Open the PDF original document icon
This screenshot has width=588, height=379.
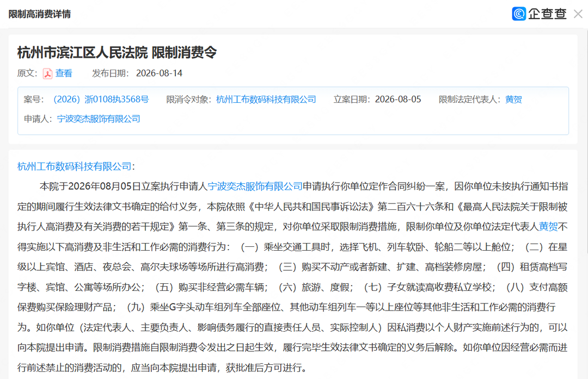click(x=47, y=73)
